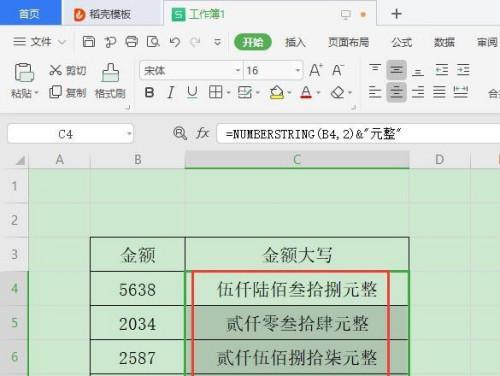The width and height of the screenshot is (500, 376).
Task: Click the export to PDF icon
Action: [x=110, y=42]
